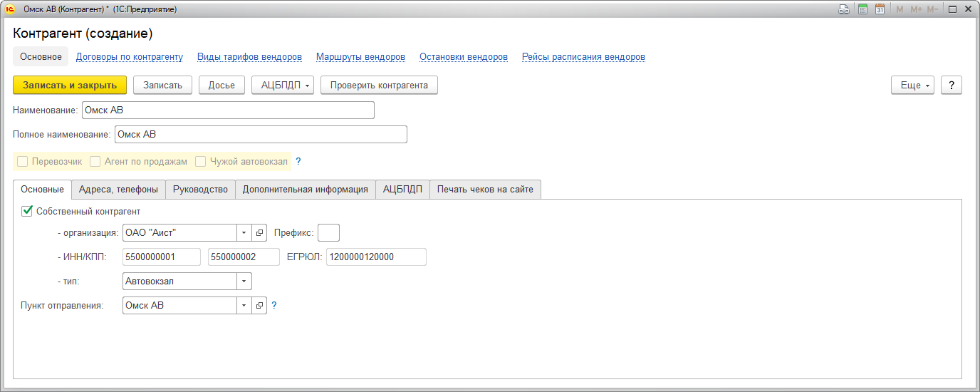Click the question mark help button near Еще
Image resolution: width=980 pixels, height=392 pixels.
[x=952, y=85]
